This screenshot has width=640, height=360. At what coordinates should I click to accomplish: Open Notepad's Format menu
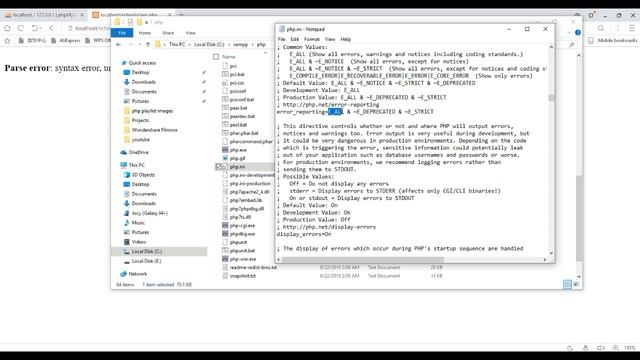tap(312, 39)
